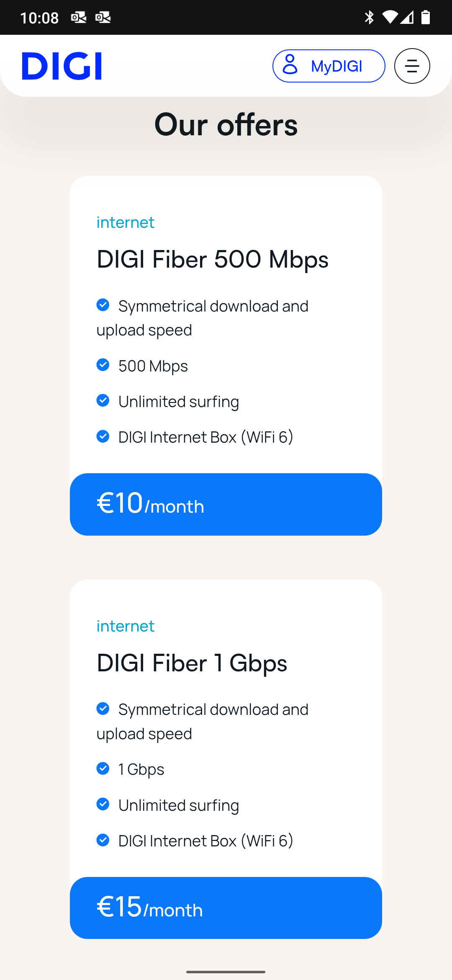Screen dimensions: 452x980
Task: Tap the DIGI Fiber 1 Gbps heading
Action: (192, 663)
